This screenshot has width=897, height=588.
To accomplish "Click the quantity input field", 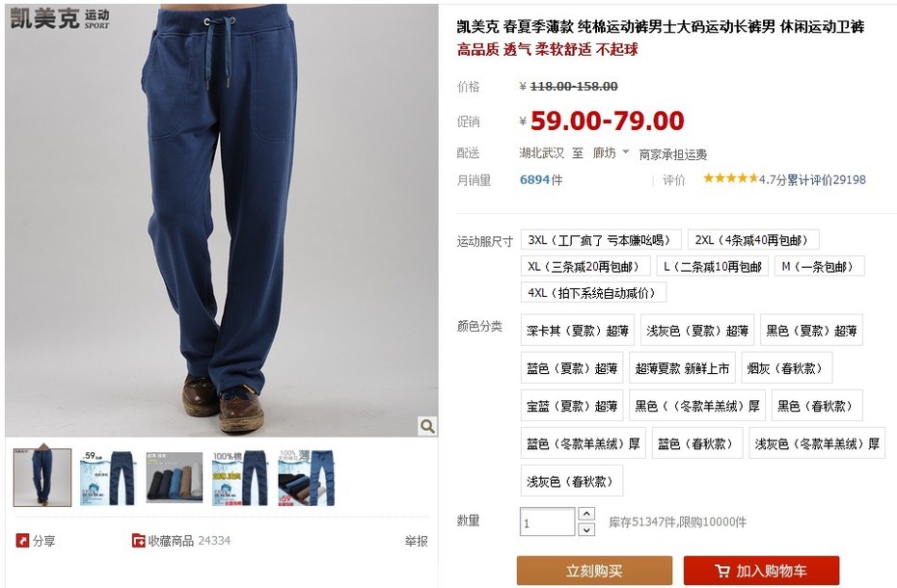I will click(547, 521).
